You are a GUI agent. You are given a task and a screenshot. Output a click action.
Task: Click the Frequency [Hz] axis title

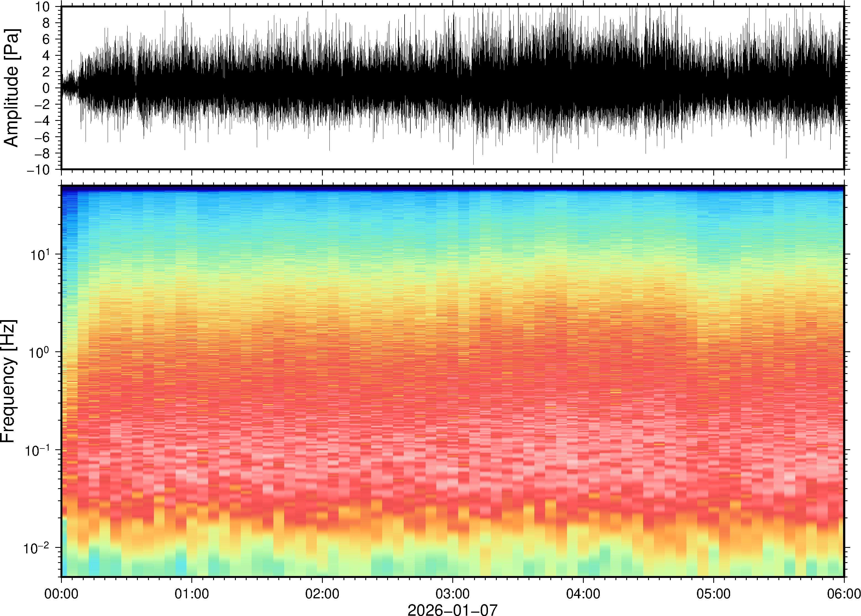tap(8, 381)
